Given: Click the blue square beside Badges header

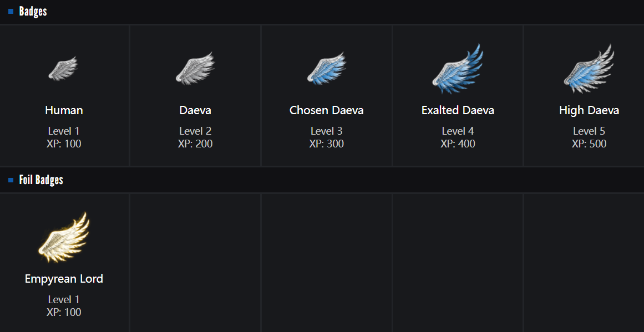Looking at the screenshot, I should (x=11, y=12).
